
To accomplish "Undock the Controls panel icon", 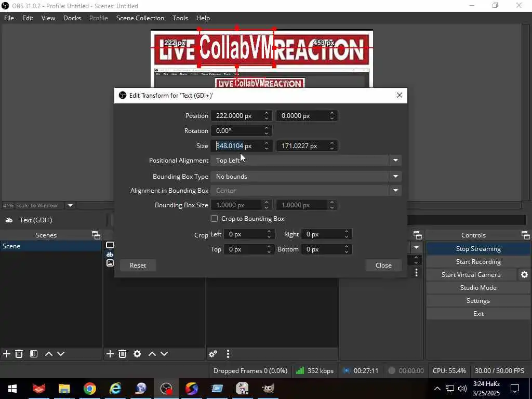I will pyautogui.click(x=525, y=235).
